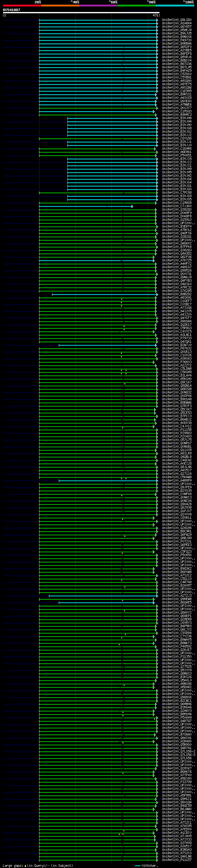Click the orange ~40% identity legend segment
This screenshot has height=868, width=197.
[x=60, y=6]
